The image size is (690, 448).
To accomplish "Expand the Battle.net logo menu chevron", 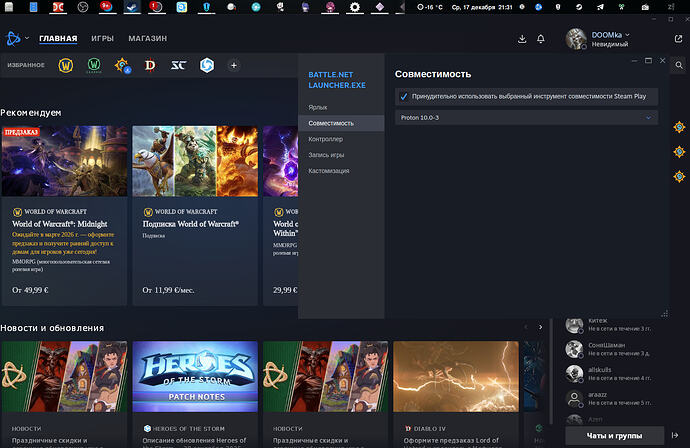I will 27,39.
